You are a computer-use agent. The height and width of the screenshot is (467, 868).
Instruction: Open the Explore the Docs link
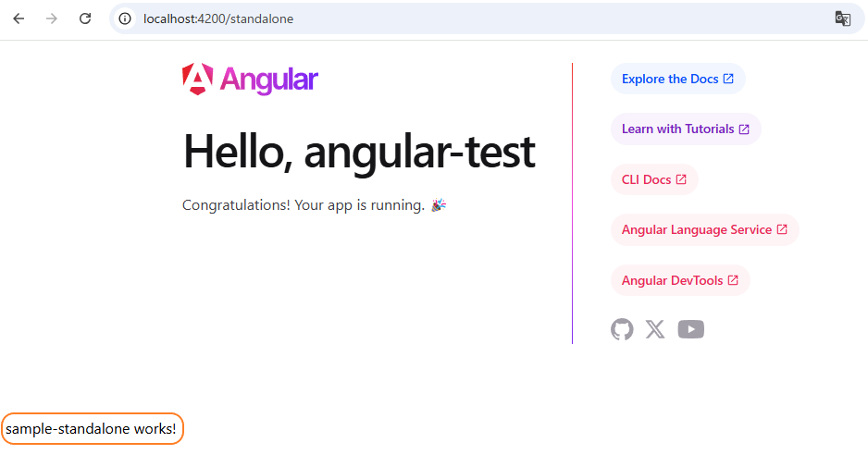click(678, 79)
